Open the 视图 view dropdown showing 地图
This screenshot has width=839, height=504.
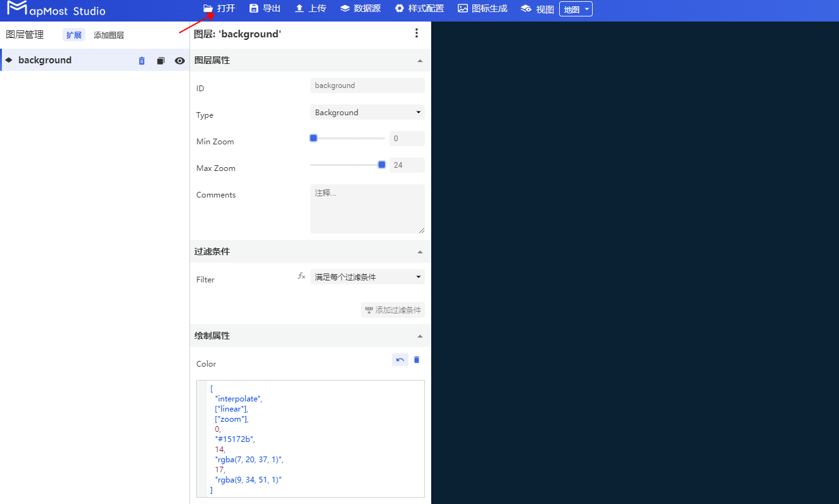(x=576, y=9)
